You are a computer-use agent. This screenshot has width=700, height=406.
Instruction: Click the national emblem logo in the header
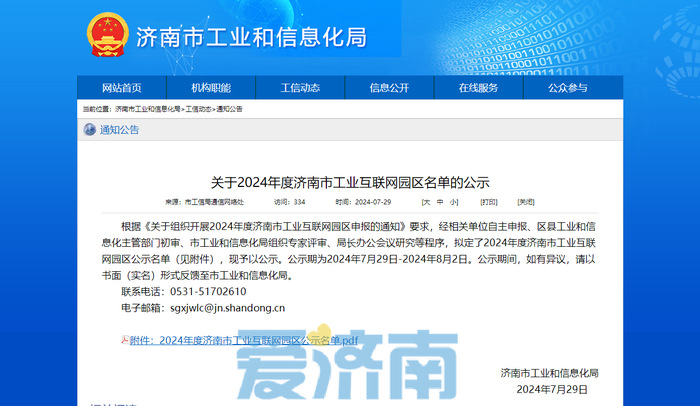[x=108, y=35]
